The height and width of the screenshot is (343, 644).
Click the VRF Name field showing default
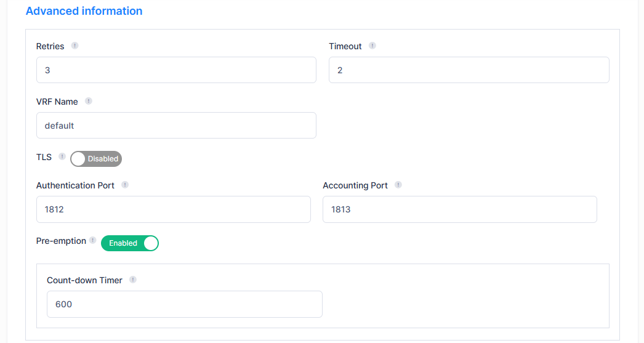pyautogui.click(x=176, y=126)
